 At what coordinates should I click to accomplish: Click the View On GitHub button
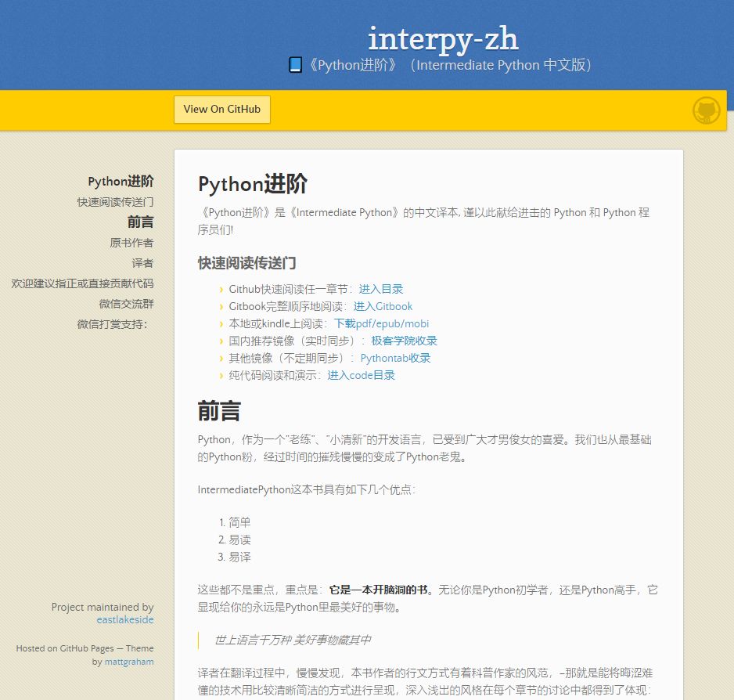[x=221, y=110]
